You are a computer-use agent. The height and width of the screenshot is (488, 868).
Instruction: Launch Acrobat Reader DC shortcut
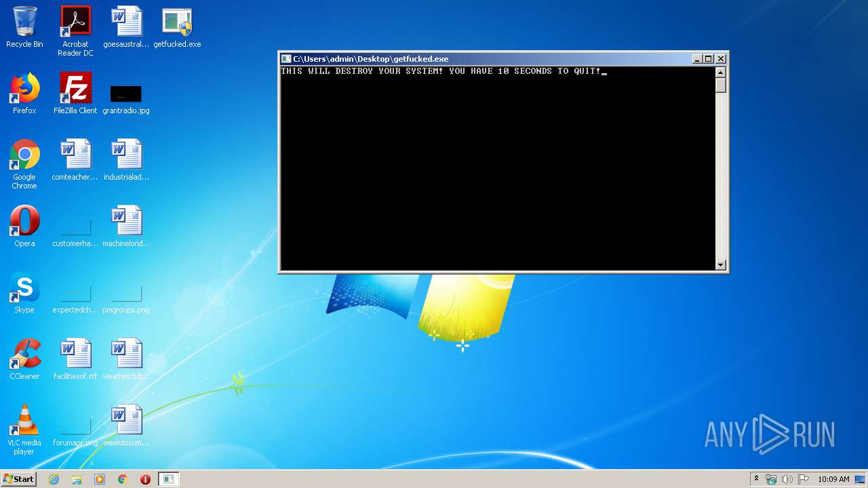click(75, 31)
